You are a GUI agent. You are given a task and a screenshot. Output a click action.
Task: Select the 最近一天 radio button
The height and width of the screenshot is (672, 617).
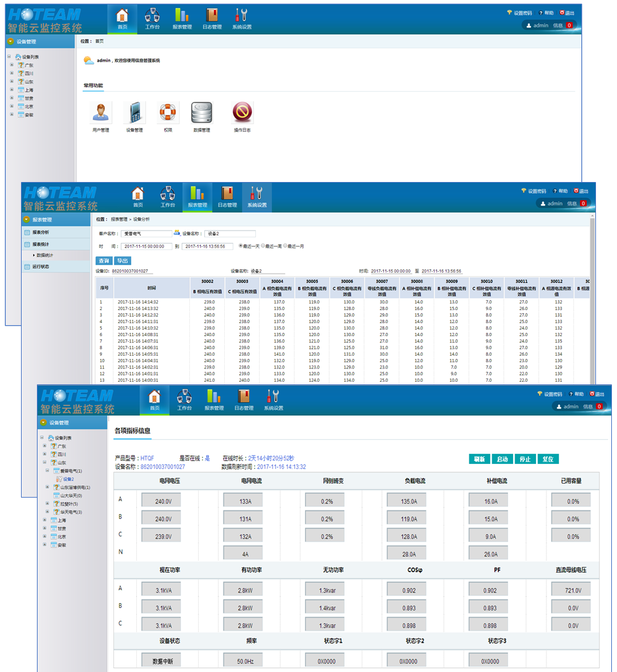[241, 246]
